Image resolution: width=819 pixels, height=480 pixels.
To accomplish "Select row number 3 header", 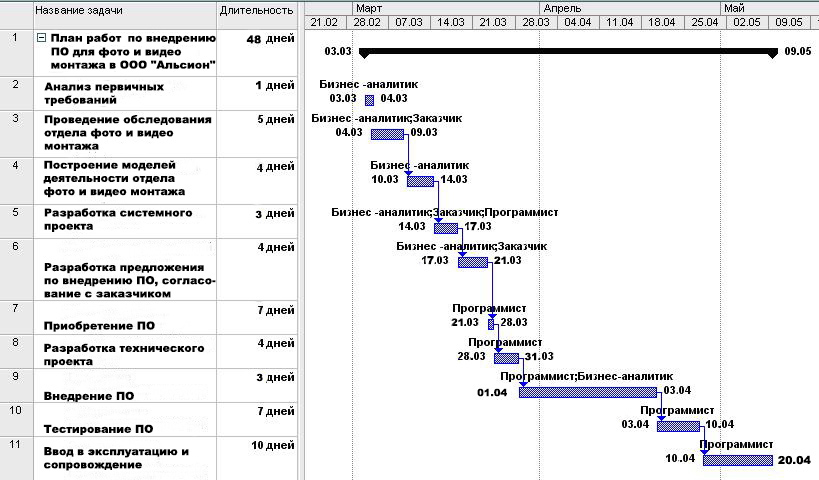I will pyautogui.click(x=16, y=134).
